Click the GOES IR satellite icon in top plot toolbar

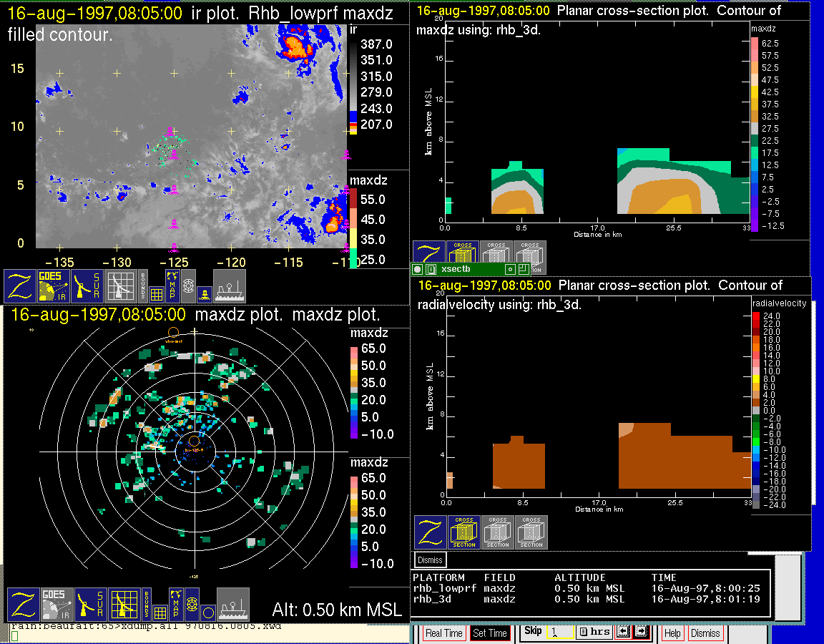pyautogui.click(x=54, y=286)
